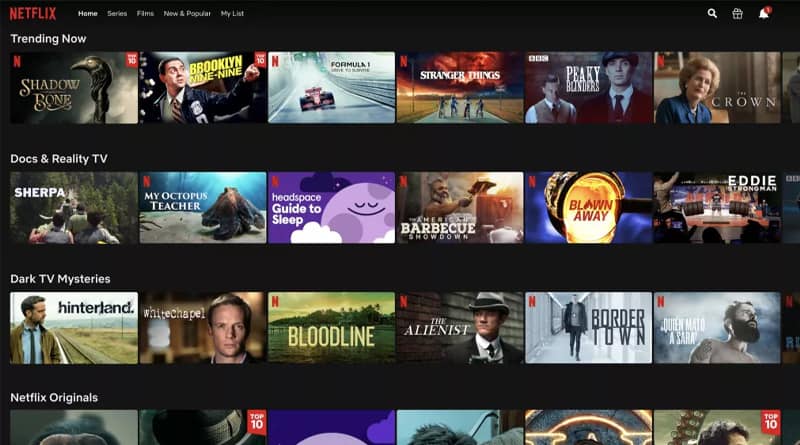Open the Blown Away thumbnail
Image resolution: width=800 pixels, height=445 pixels.
tap(589, 208)
